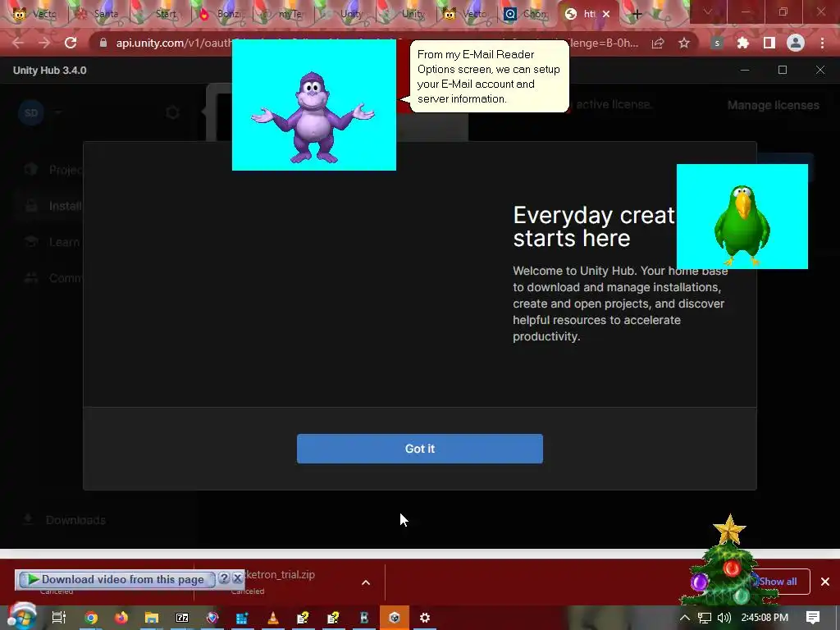Click the Christmas tree desktop decoration
The height and width of the screenshot is (630, 840).
pos(728,559)
